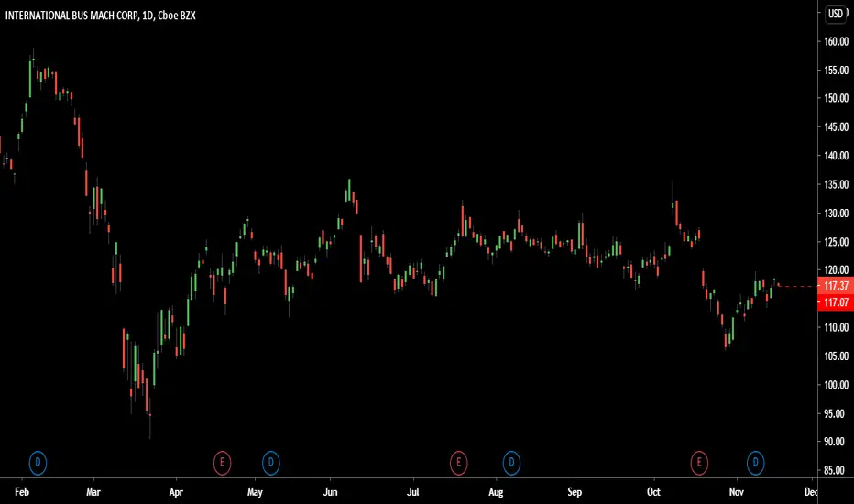The image size is (854, 504).
Task: Open the July earnings marker
Action: pos(458,463)
